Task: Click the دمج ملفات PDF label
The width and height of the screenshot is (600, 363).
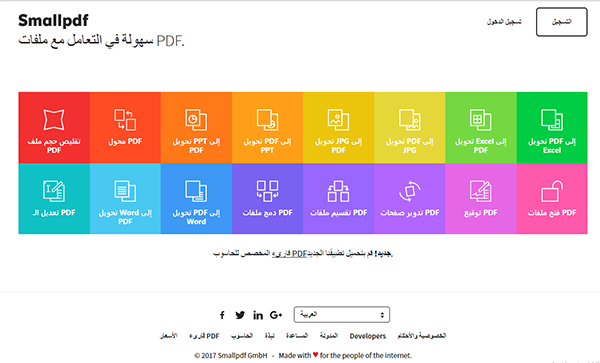Action: 267,213
